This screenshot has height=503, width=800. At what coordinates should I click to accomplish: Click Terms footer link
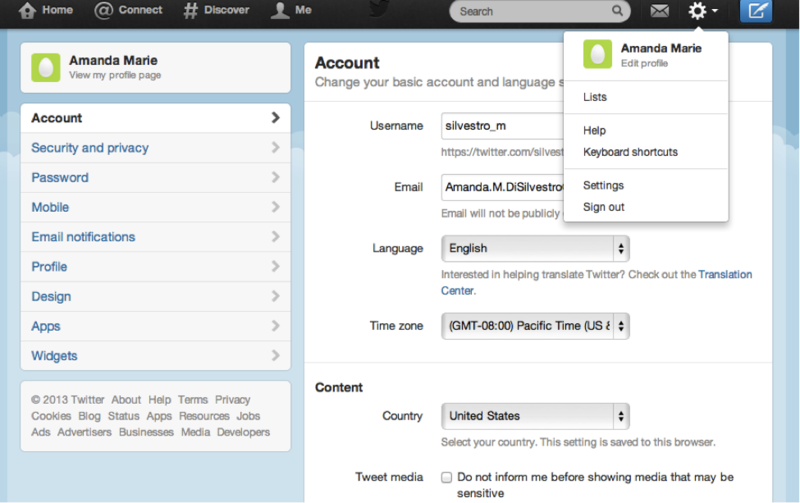pyautogui.click(x=193, y=399)
